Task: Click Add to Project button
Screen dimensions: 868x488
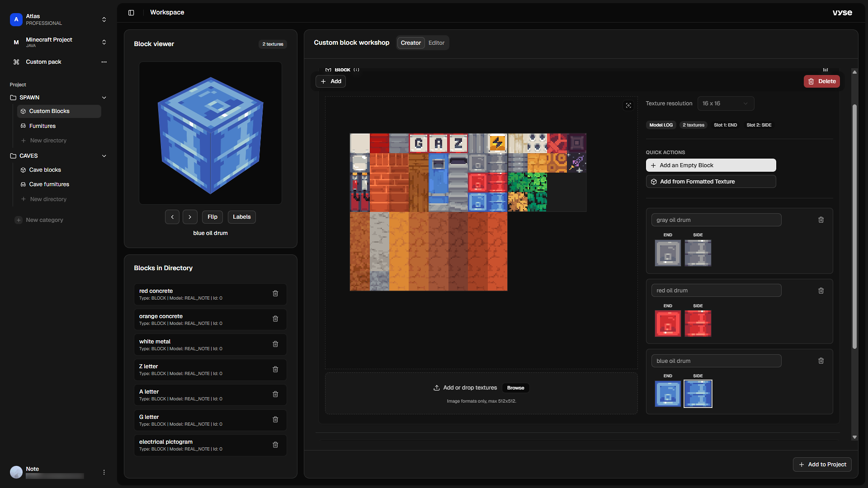Action: (x=822, y=465)
